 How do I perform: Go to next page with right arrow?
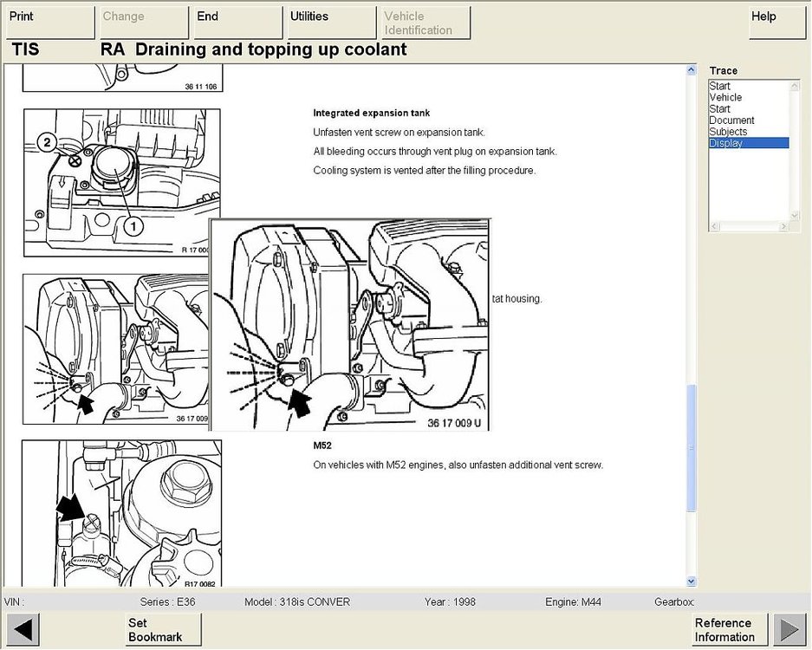tap(789, 629)
